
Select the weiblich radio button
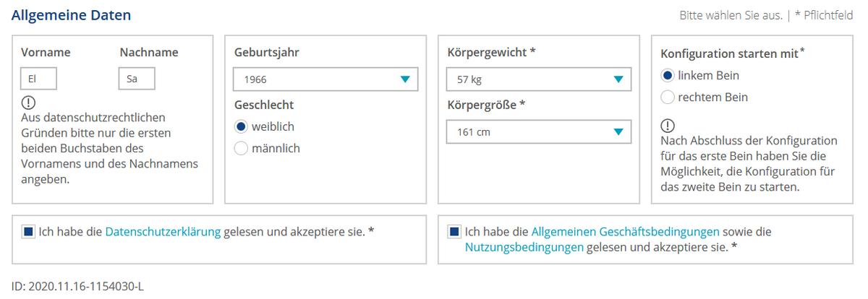(241, 126)
